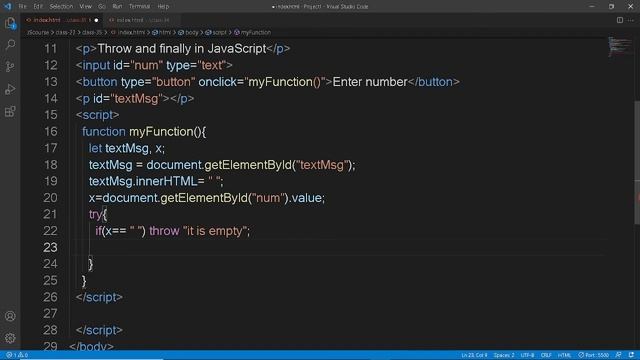Viewport: 640px width, 360px height.
Task: Open the Accounts menu icon
Action: point(10,316)
